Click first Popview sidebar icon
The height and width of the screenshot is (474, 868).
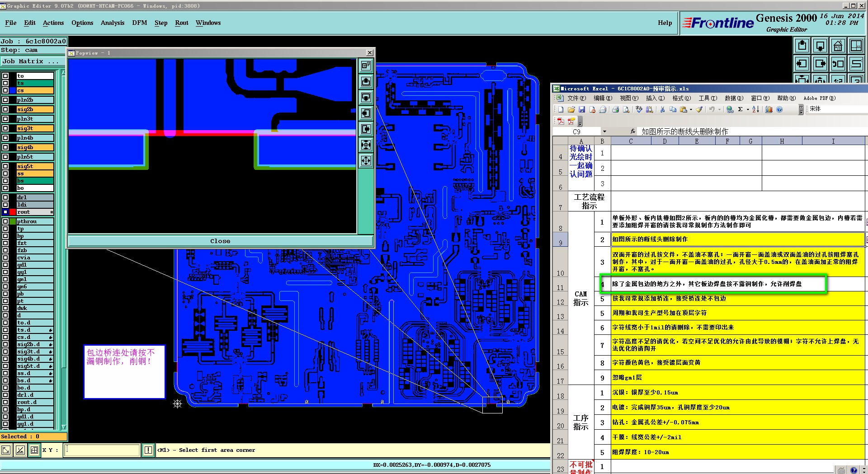[366, 66]
